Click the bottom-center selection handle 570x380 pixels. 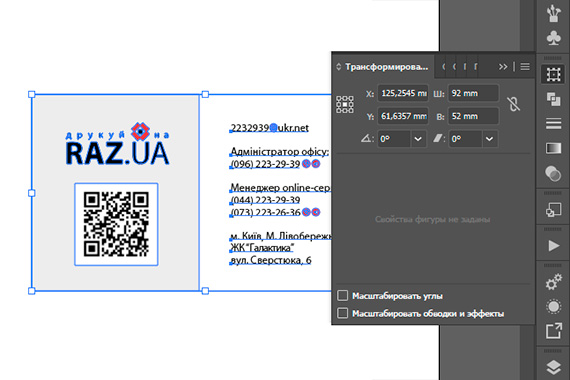205,291
